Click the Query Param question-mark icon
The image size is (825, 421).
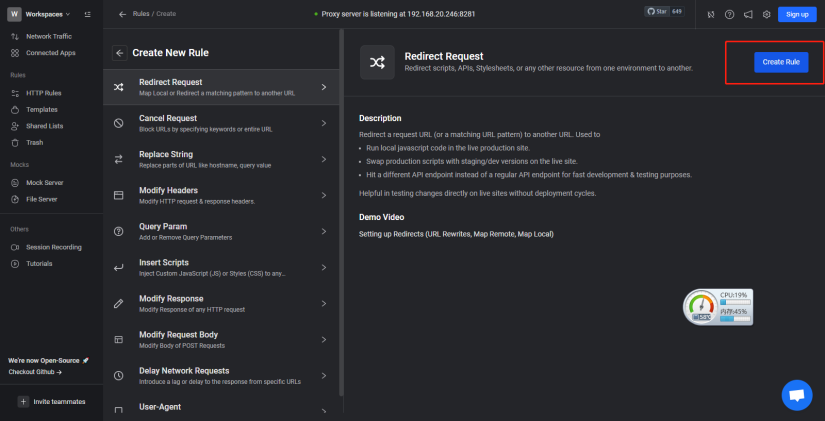point(118,231)
